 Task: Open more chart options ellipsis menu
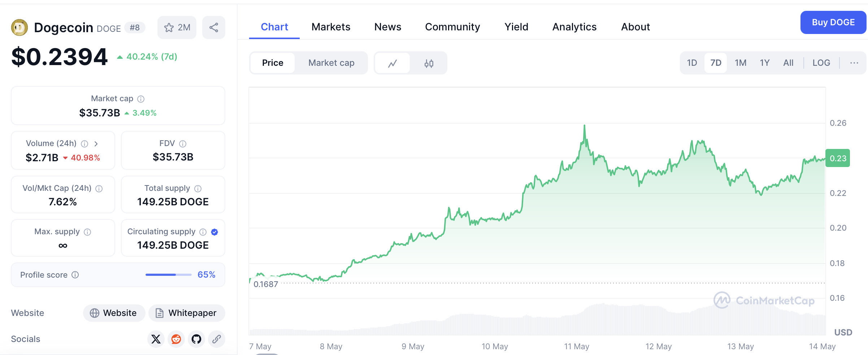pos(854,63)
